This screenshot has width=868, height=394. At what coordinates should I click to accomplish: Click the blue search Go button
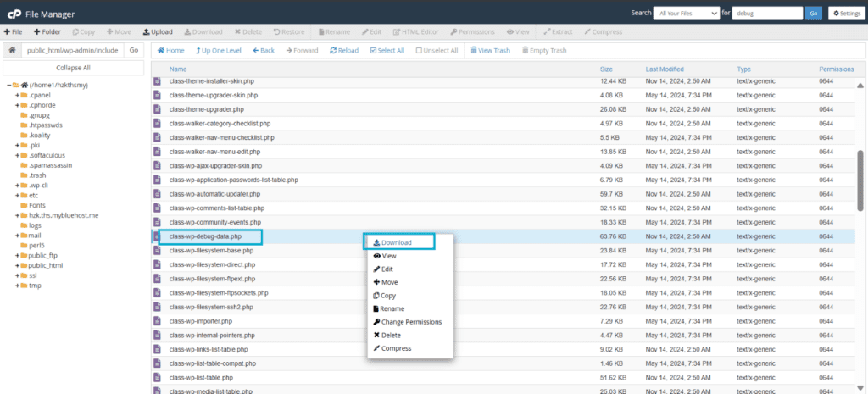814,14
